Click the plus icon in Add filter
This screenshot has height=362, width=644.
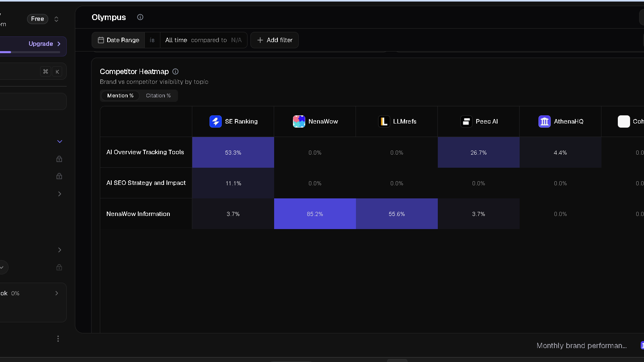[260, 40]
